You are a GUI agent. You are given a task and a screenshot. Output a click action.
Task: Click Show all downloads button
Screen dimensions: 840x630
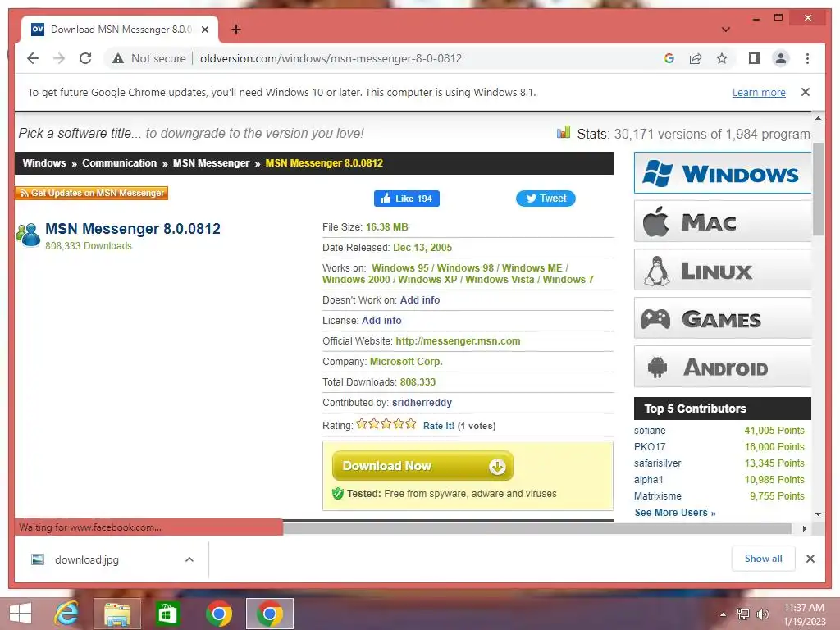[764, 559]
